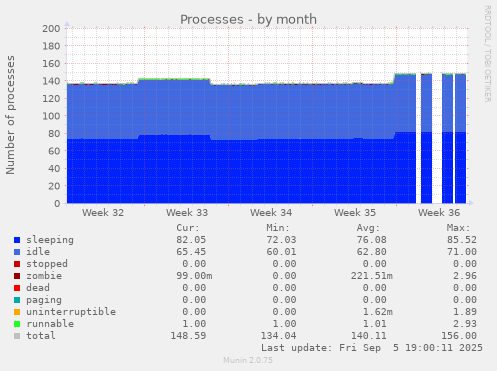Click the 'Min:' column header
Viewport: 497px width, 371px height.
(x=278, y=228)
